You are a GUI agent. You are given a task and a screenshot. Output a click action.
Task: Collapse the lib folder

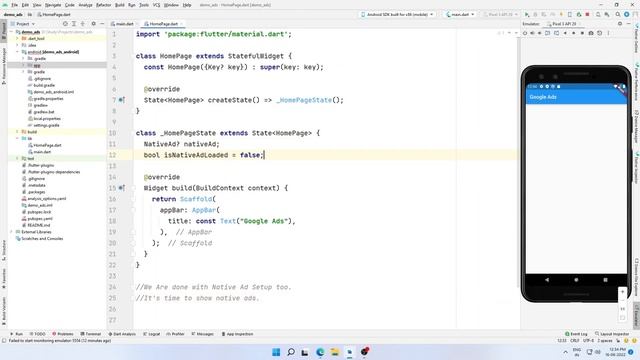[x=17, y=138]
